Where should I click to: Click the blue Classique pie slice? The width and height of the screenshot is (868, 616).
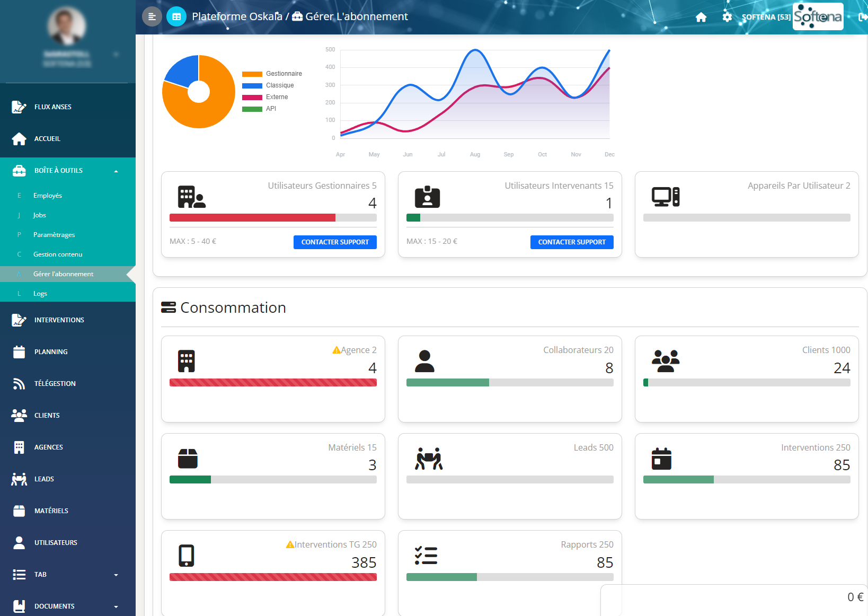(x=185, y=70)
